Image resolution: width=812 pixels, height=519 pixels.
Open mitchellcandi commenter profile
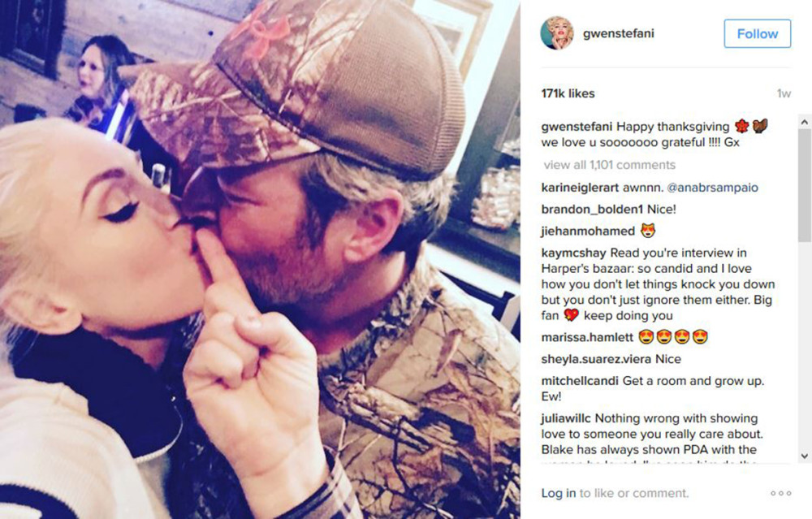pos(580,381)
